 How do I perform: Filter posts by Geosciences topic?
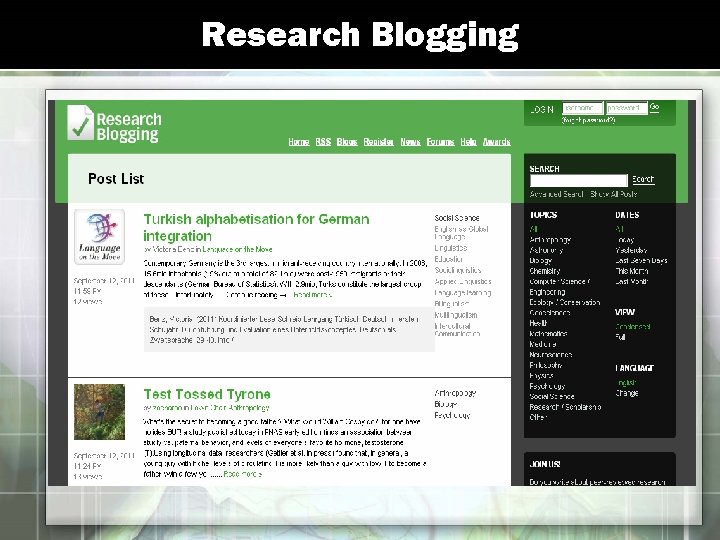click(550, 313)
